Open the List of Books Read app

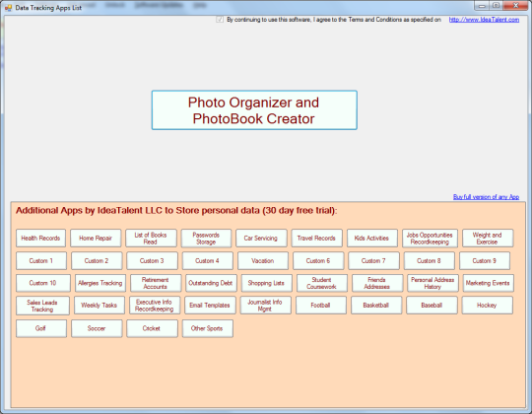pos(151,239)
